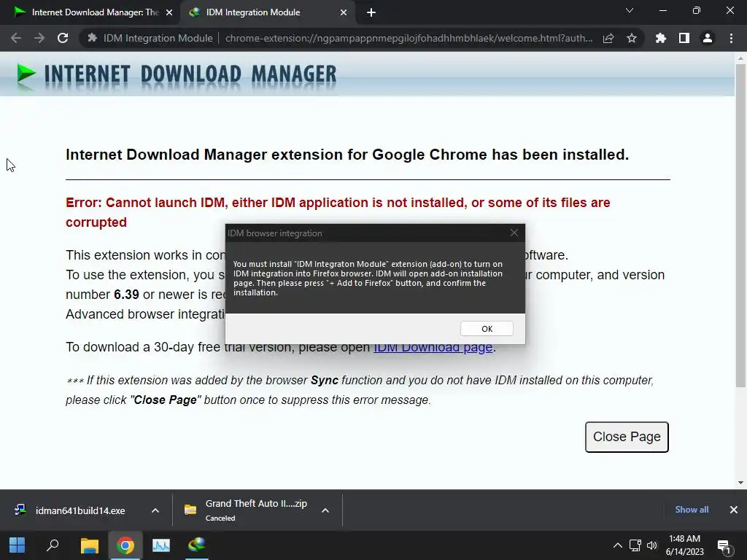Screen dimensions: 747x560
Task: Open the Extensions toolbar menu
Action: pyautogui.click(x=661, y=38)
